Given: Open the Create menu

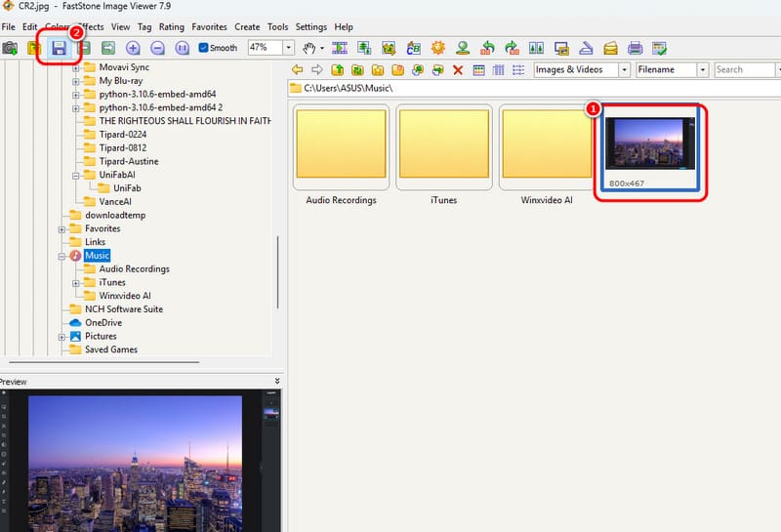Looking at the screenshot, I should coord(247,27).
